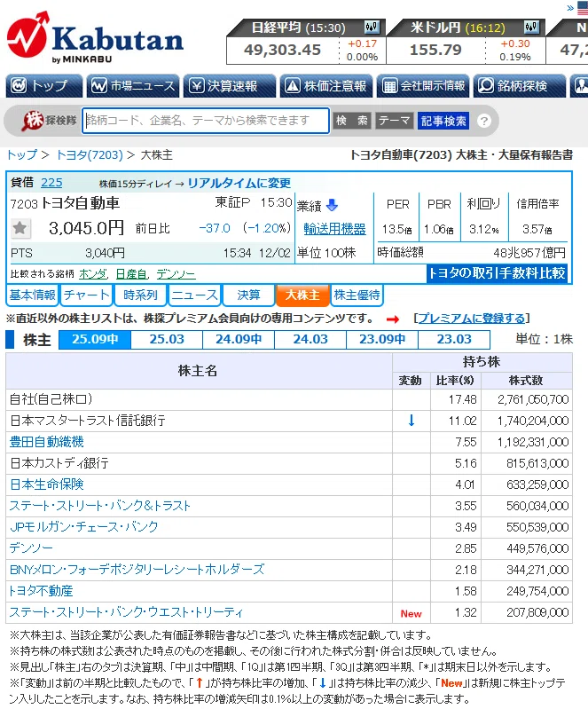The width and height of the screenshot is (588, 709).
Task: Switch to ニュース tab
Action: coord(194,295)
